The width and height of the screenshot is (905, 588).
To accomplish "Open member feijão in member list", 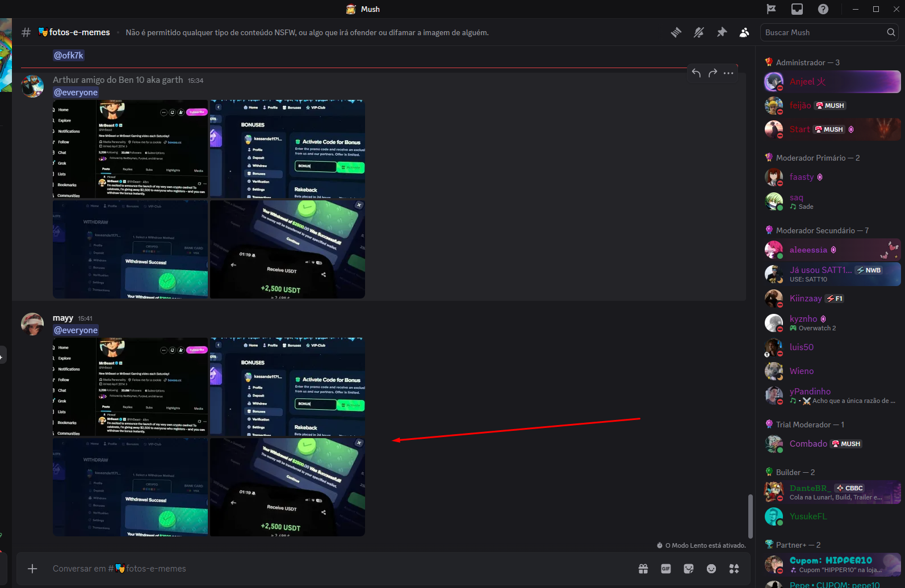I will tap(832, 106).
